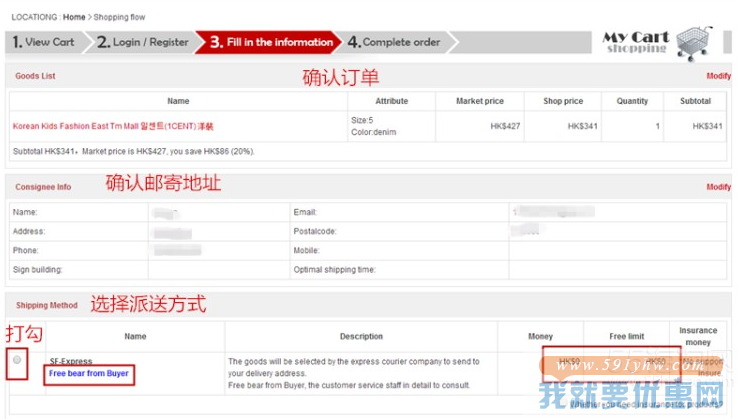Click the Market price column header

point(480,101)
